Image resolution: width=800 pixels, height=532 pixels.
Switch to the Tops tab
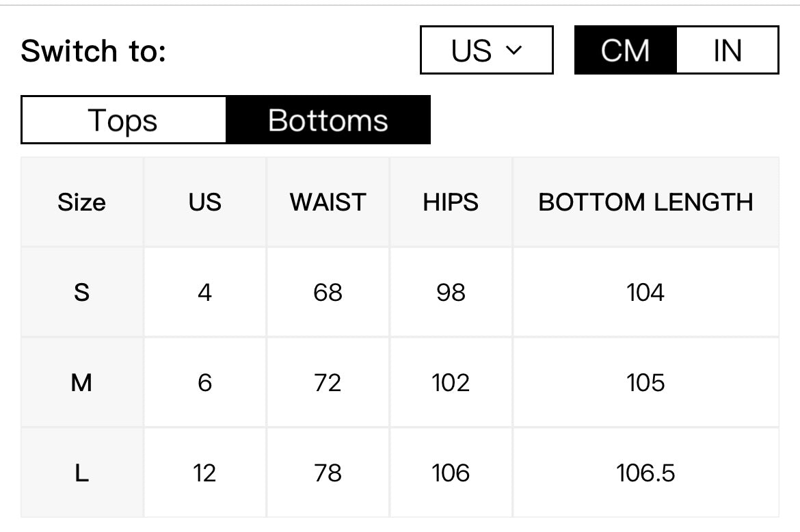click(x=124, y=120)
